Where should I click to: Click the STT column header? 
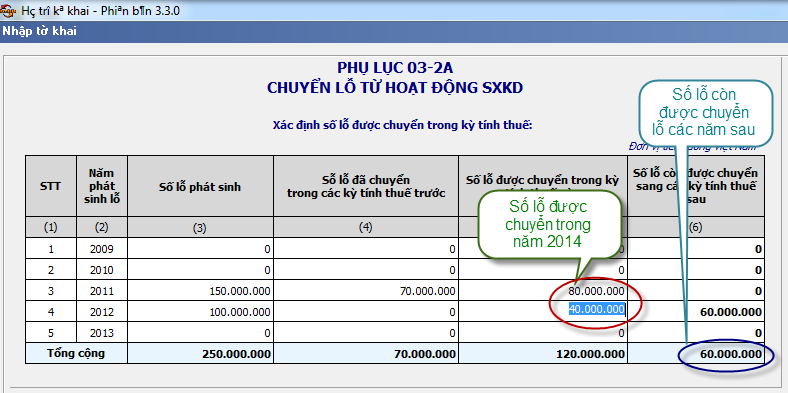pos(51,187)
